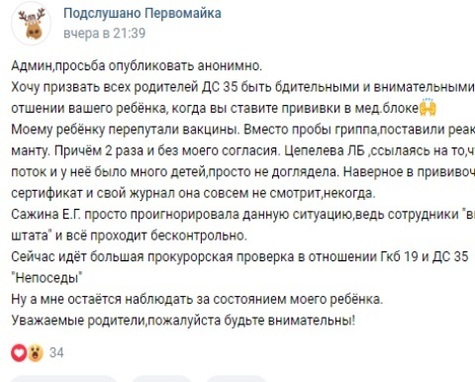Click the red heart reaction icon

point(19,353)
